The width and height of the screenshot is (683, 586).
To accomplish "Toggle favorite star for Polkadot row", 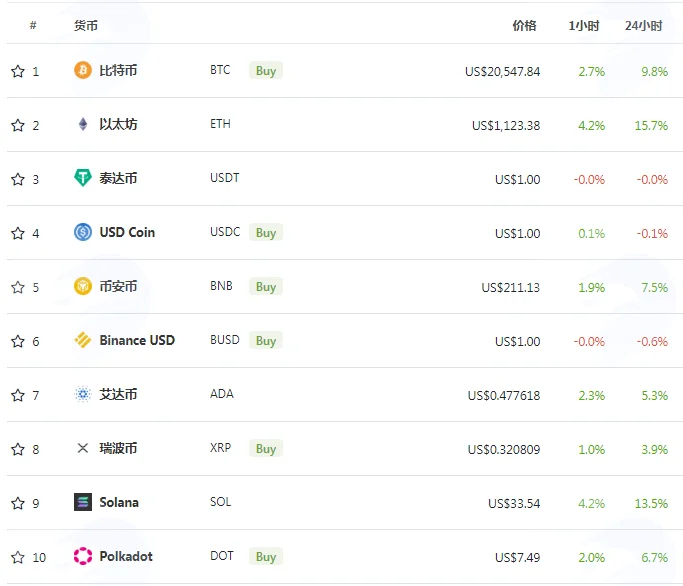I will click(18, 557).
